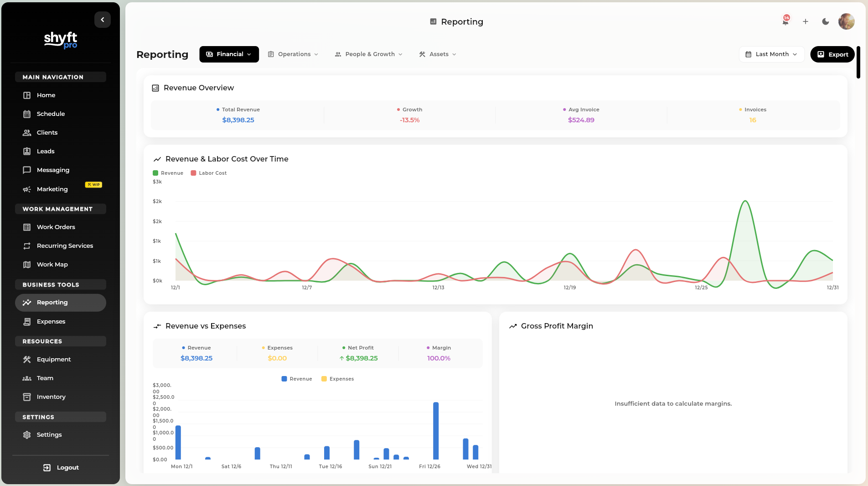Open the People & Growth category

click(368, 54)
